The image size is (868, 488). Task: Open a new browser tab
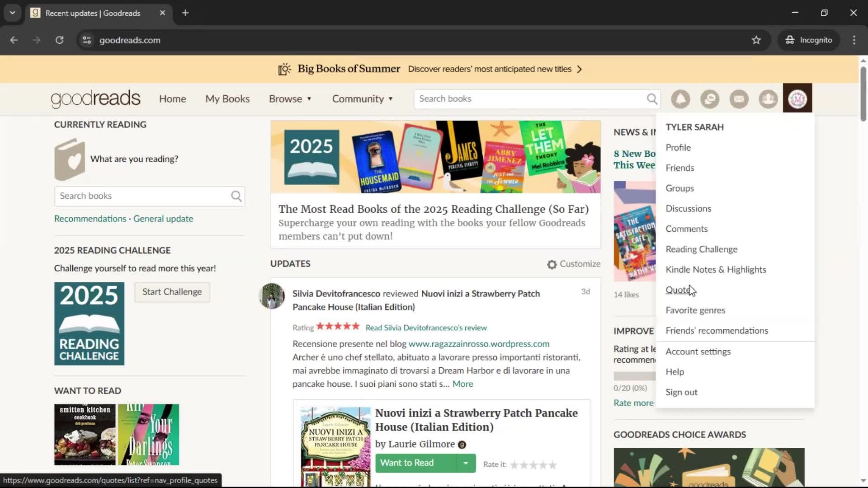point(185,13)
